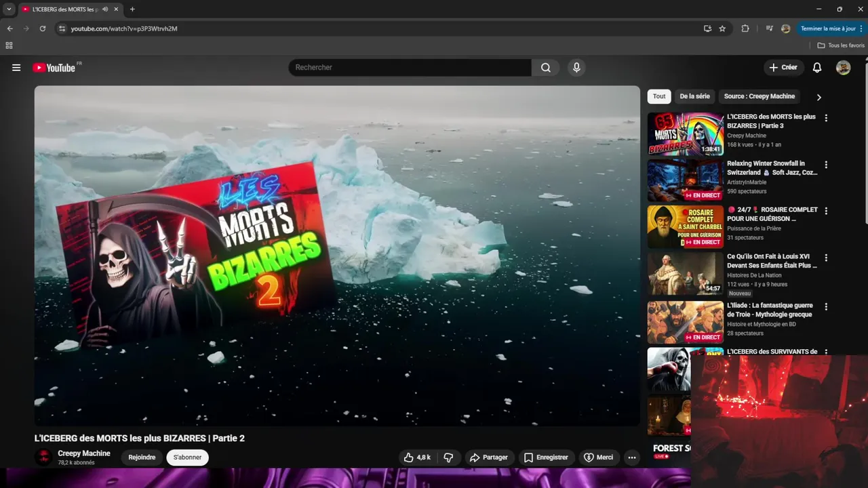The width and height of the screenshot is (868, 488).
Task: Open title L'Iliade : La fantastique guerre
Action: coord(770,310)
